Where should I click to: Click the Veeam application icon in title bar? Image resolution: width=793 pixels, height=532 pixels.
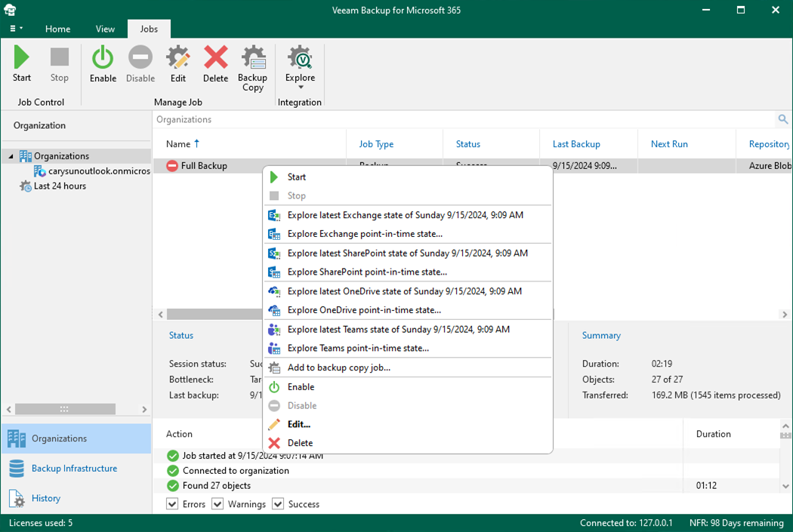(10, 10)
